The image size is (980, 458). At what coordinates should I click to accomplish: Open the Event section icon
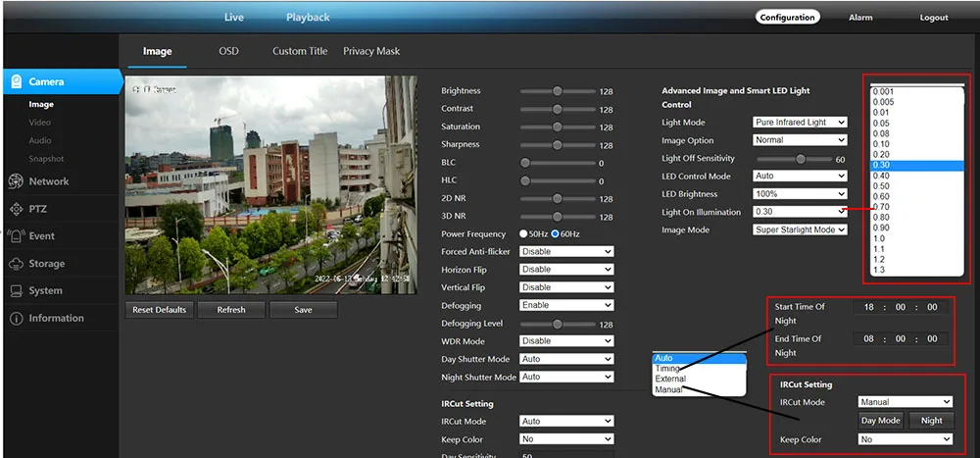[16, 236]
